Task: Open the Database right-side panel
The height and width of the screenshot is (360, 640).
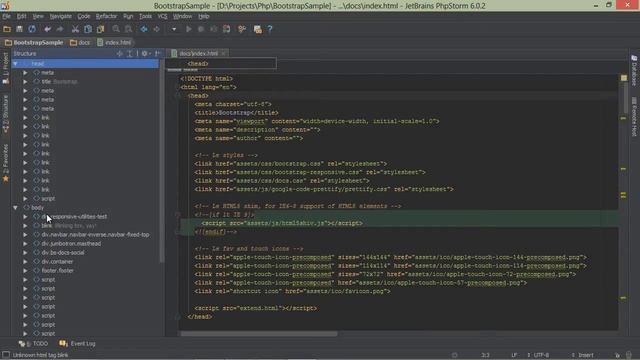Action: 634,70
